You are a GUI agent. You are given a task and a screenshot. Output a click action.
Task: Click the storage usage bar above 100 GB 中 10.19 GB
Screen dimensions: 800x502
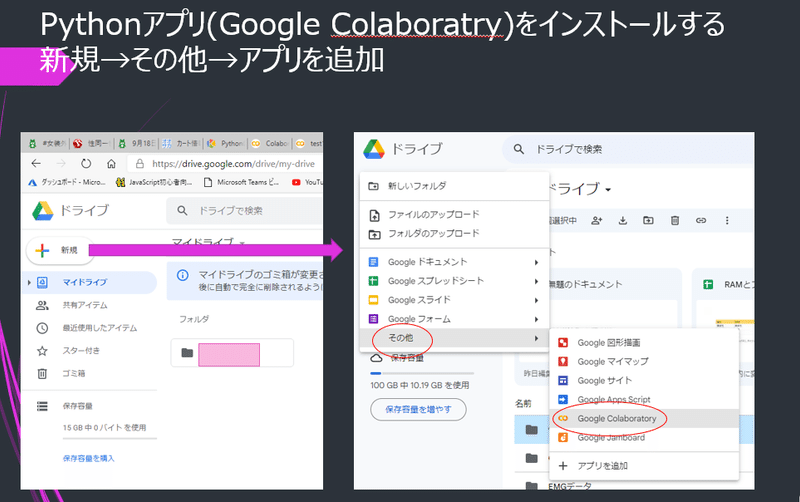click(422, 373)
